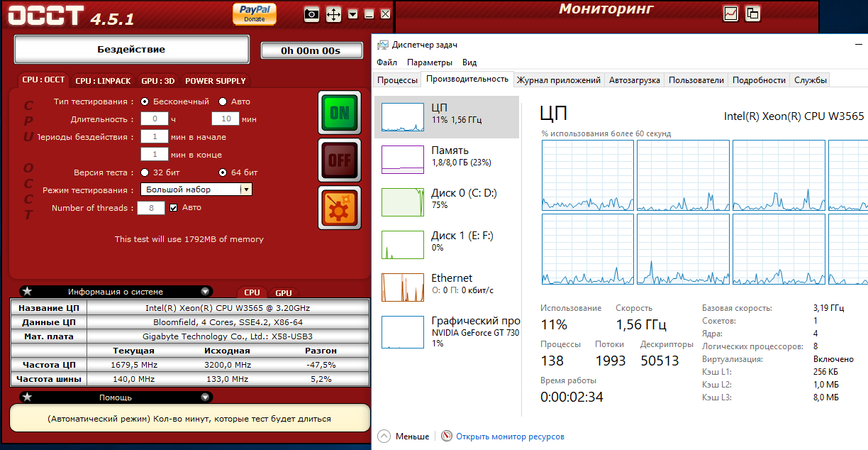Screen dimensions: 868x450
Task: Start the test with the green ON button
Action: click(x=340, y=112)
